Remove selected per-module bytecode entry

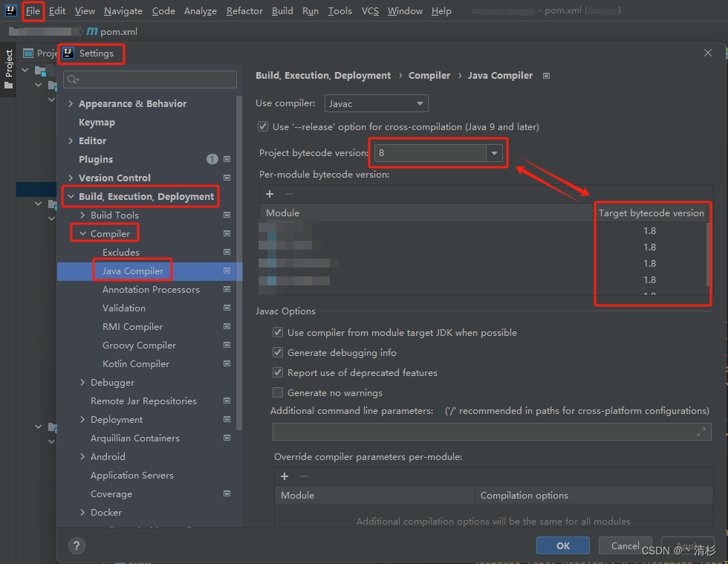click(289, 194)
